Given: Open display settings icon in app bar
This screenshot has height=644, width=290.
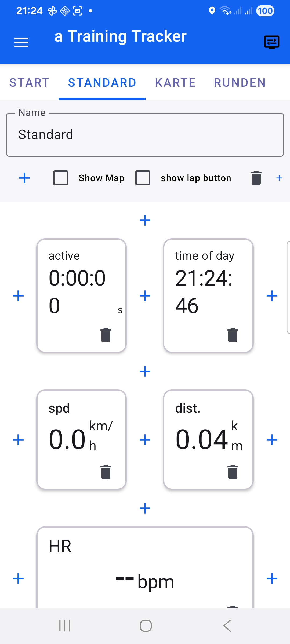Looking at the screenshot, I should pos(272,42).
